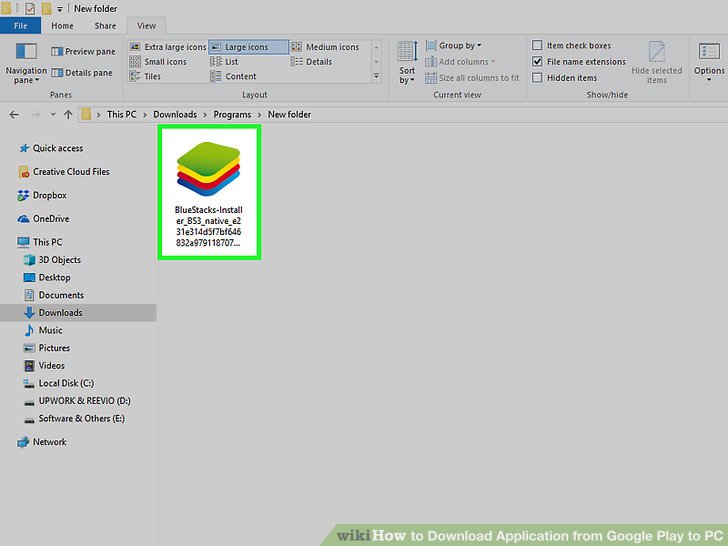Open Videos folder in sidebar

click(44, 366)
